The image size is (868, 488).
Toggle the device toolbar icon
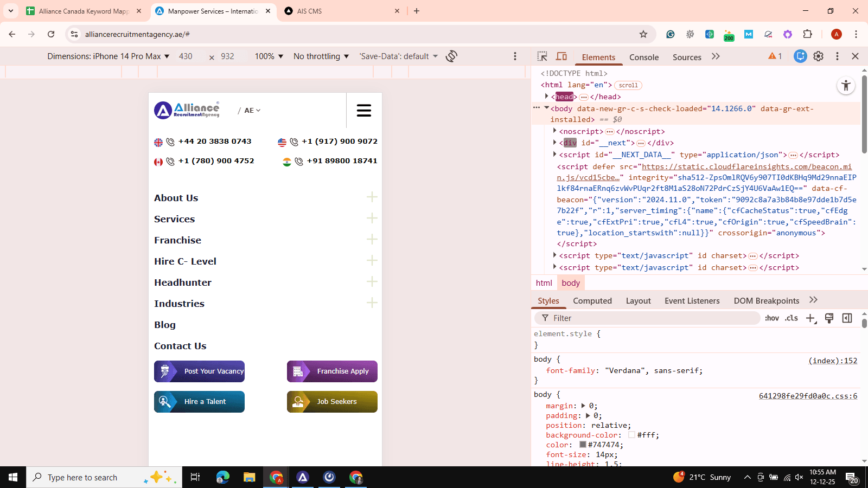561,56
